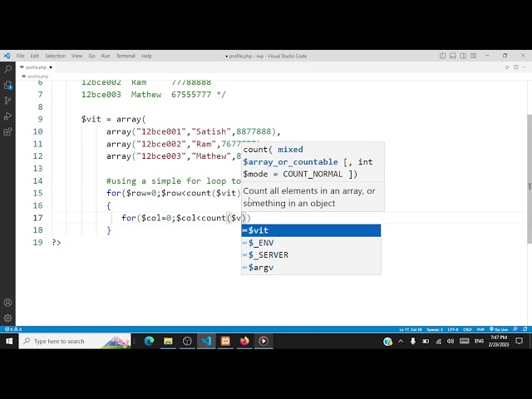The image size is (532, 399).
Task: Click the Ln 17, Col status entry
Action: [x=410, y=329]
